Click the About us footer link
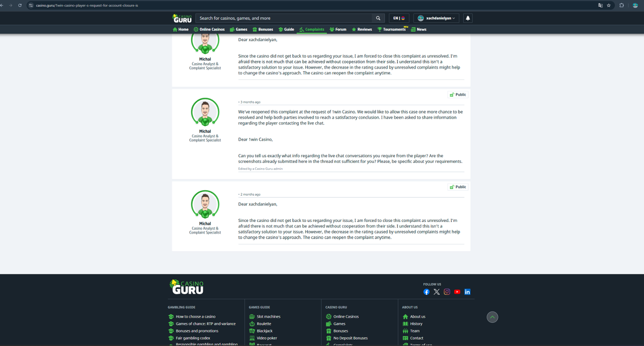 (417, 317)
